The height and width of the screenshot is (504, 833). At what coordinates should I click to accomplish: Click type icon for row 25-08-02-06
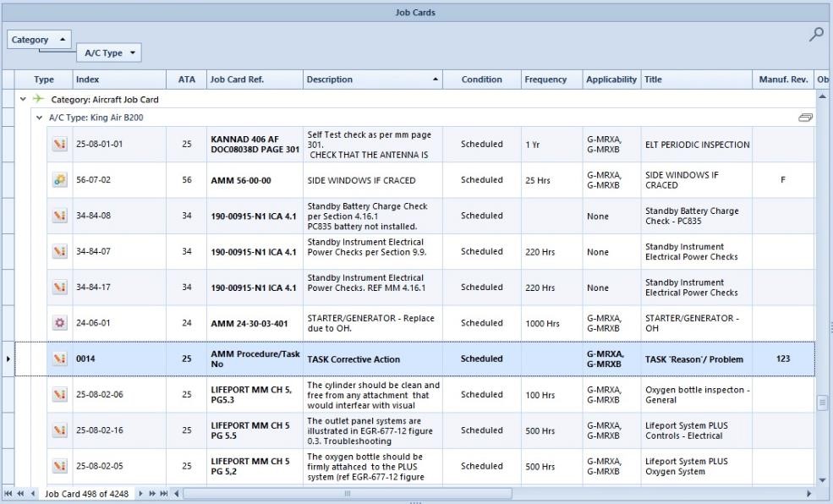point(60,395)
